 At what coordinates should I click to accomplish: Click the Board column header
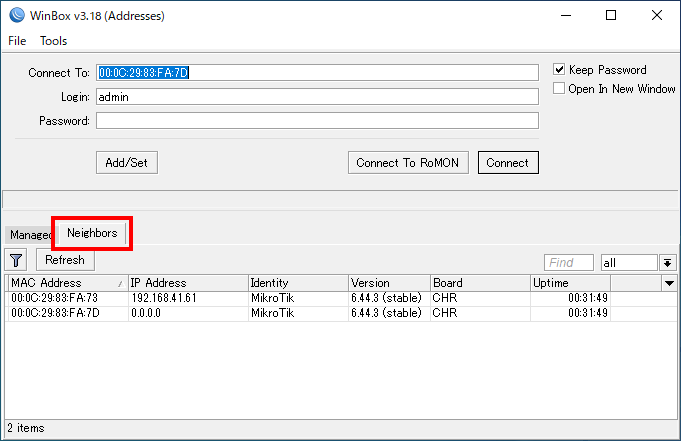pos(480,283)
